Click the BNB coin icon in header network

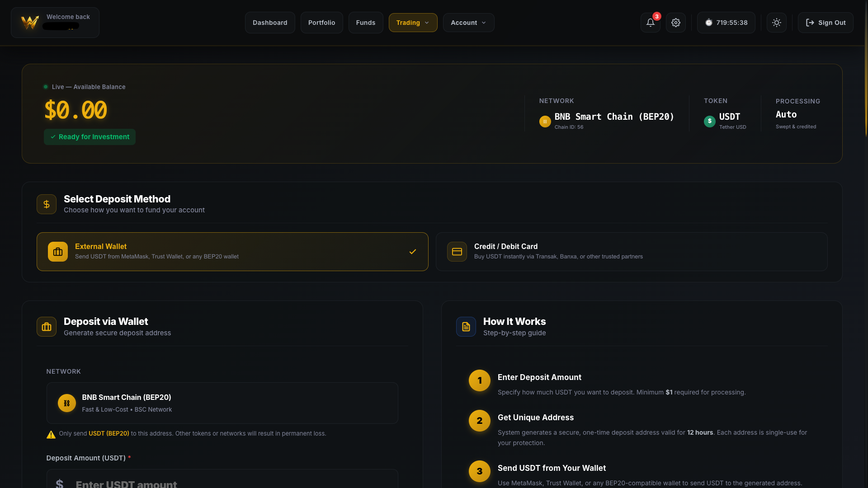coord(545,122)
